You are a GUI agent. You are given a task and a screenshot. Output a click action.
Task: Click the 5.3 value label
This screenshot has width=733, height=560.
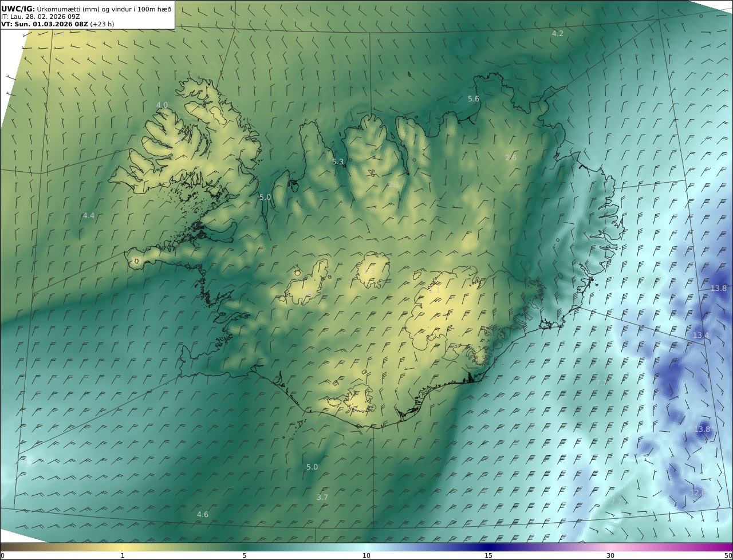[x=338, y=162]
